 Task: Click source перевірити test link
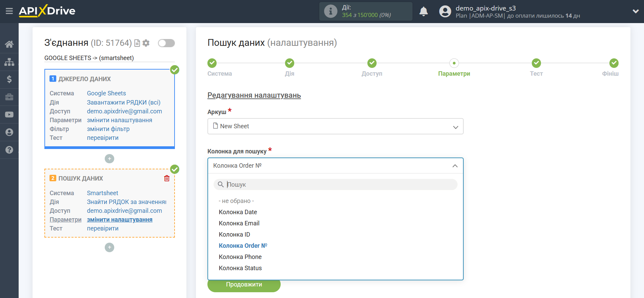point(103,137)
